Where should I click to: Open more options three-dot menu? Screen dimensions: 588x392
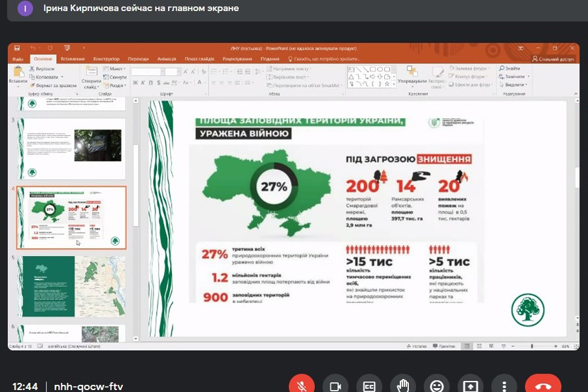pyautogui.click(x=504, y=385)
